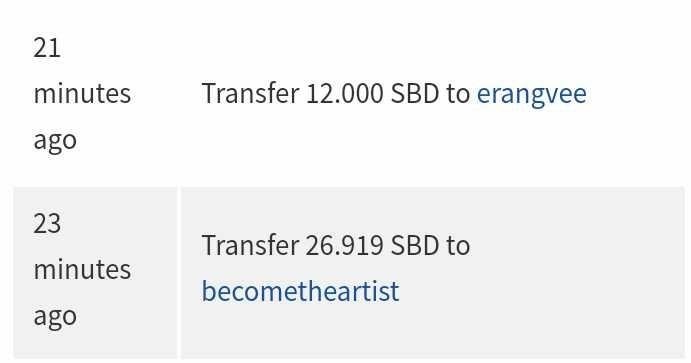Image resolution: width=691 pixels, height=363 pixels.
Task: Select the Transfer 26.919 SBD text
Action: [x=320, y=245]
